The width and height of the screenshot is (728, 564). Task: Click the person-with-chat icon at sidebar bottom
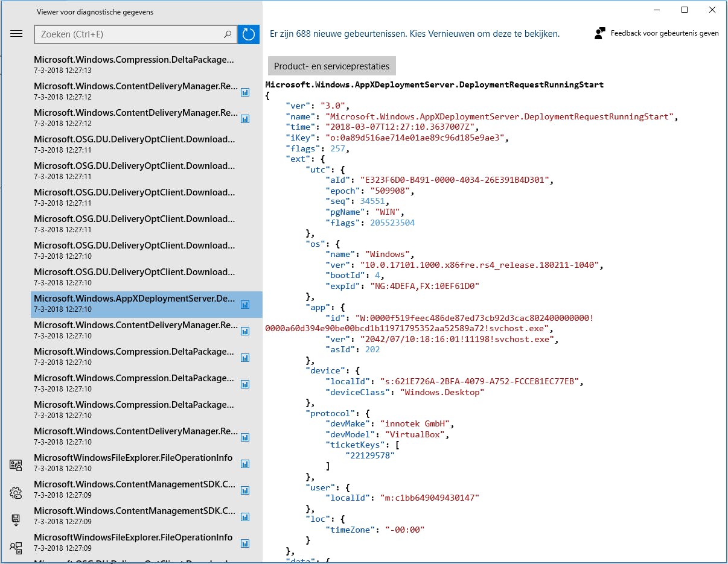click(x=16, y=547)
